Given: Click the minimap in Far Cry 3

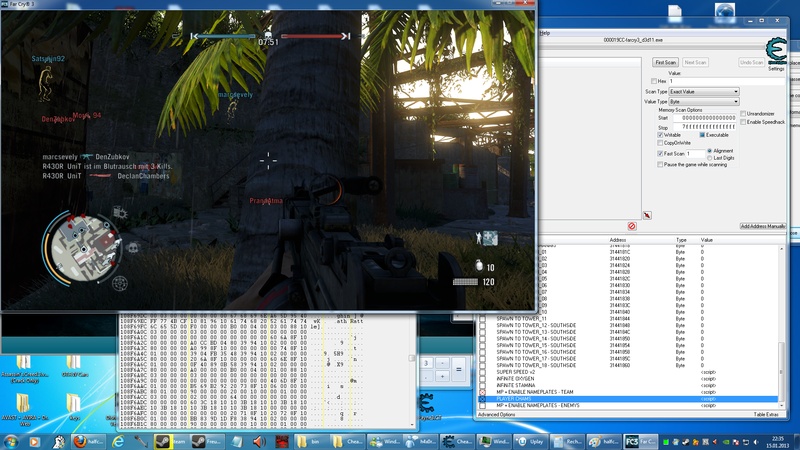Looking at the screenshot, I should pos(83,247).
